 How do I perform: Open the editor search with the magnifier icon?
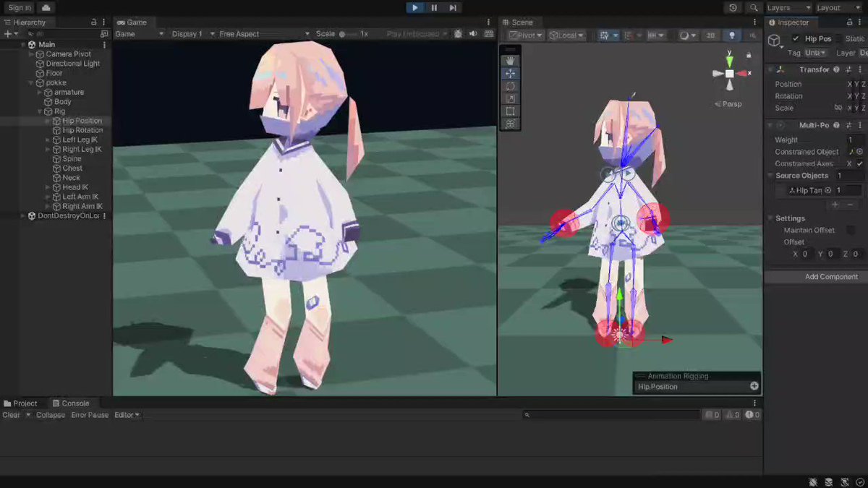pyautogui.click(x=753, y=7)
